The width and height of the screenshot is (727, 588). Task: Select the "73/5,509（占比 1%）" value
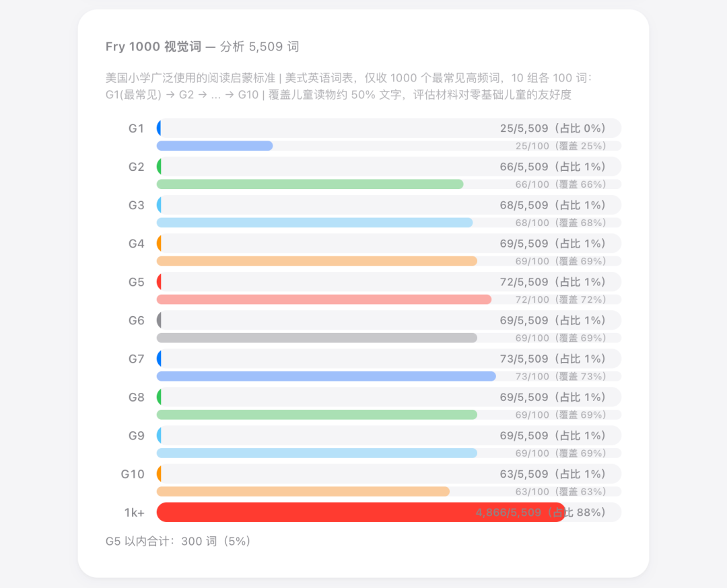coord(553,359)
